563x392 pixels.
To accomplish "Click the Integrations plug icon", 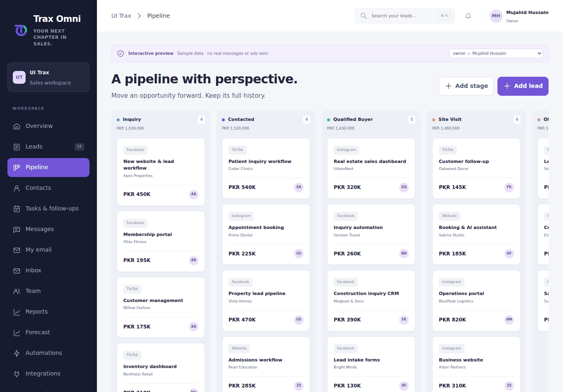I will (x=17, y=374).
